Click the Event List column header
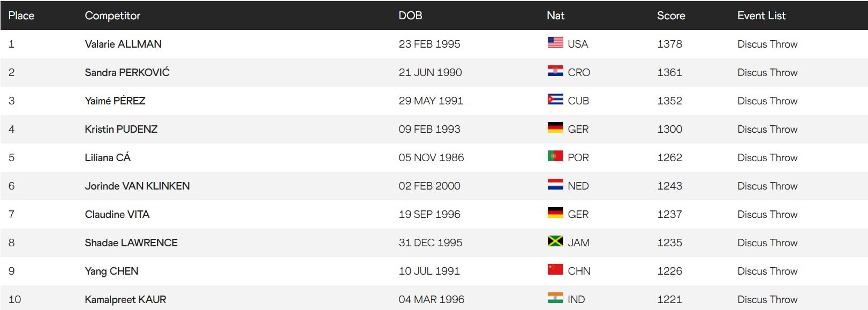Viewport: 868px width, 310px height. pyautogui.click(x=761, y=16)
